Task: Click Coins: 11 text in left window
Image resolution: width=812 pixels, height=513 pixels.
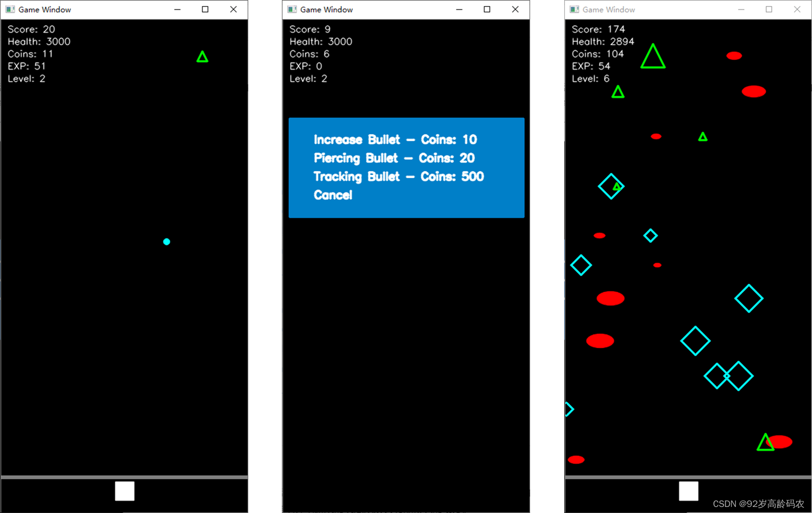Action: pos(30,54)
